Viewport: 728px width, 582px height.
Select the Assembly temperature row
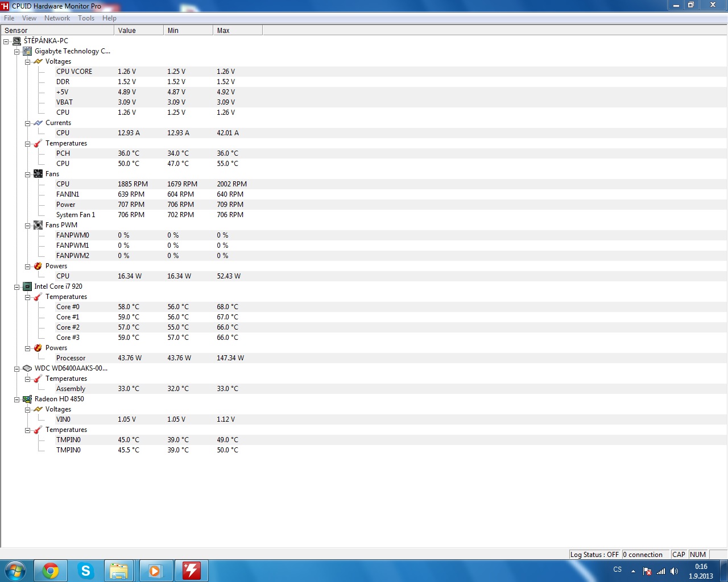click(364, 389)
